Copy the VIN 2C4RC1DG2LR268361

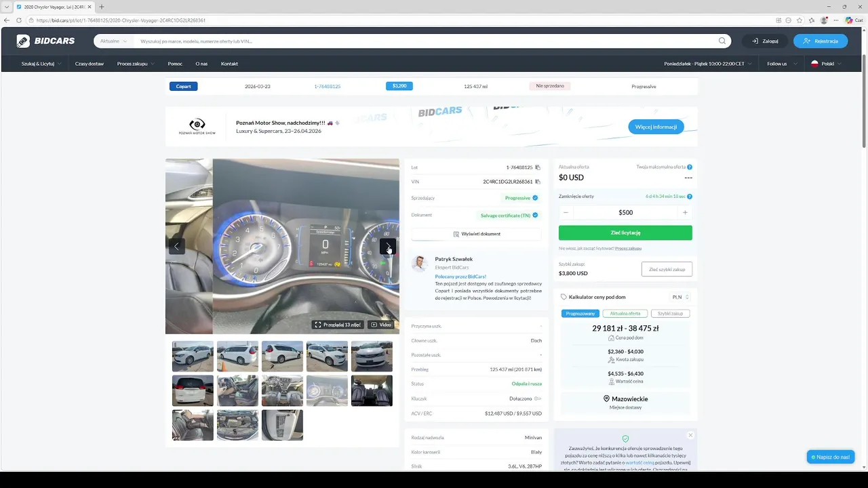click(538, 182)
